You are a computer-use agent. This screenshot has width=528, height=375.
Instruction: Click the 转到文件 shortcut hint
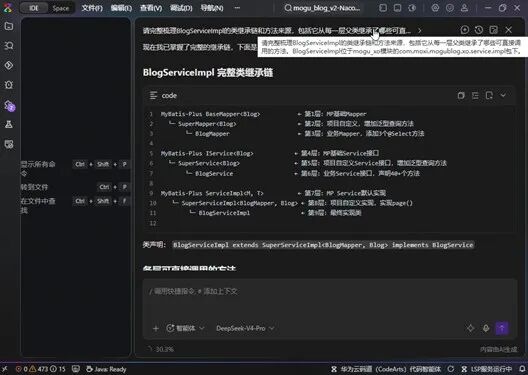point(75,187)
